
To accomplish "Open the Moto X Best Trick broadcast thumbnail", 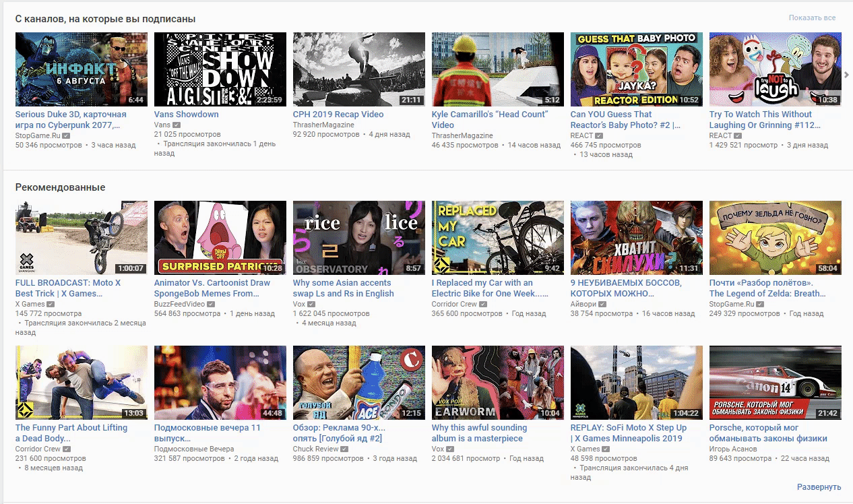I will point(82,238).
